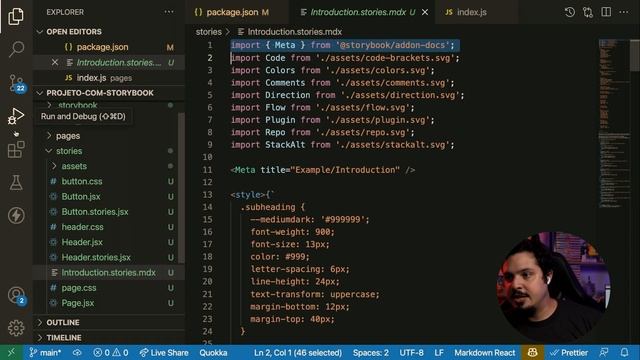Open Explorer more actions ellipsis
The image size is (640, 360).
(x=169, y=12)
